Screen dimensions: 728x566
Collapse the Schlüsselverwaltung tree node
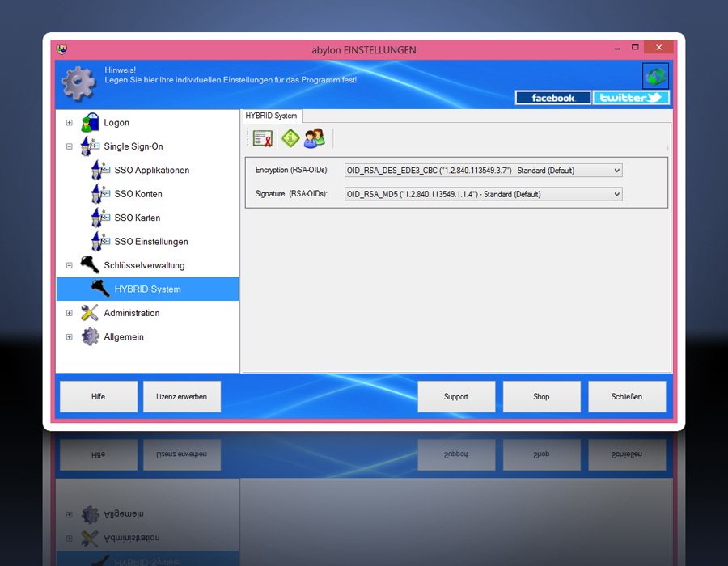click(70, 265)
